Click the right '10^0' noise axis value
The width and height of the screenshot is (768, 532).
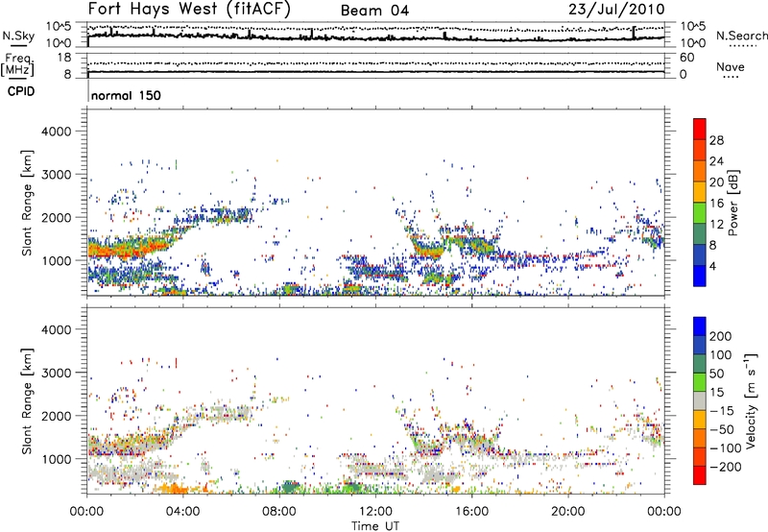[692, 43]
